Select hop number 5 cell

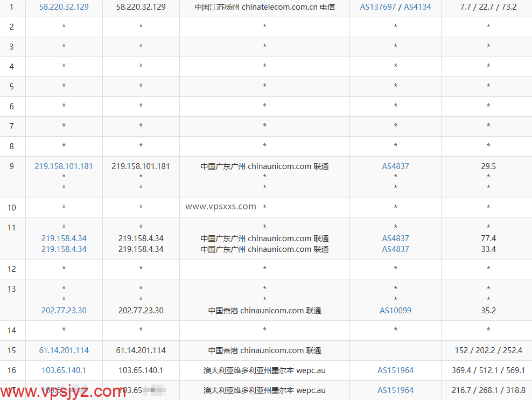[12, 87]
